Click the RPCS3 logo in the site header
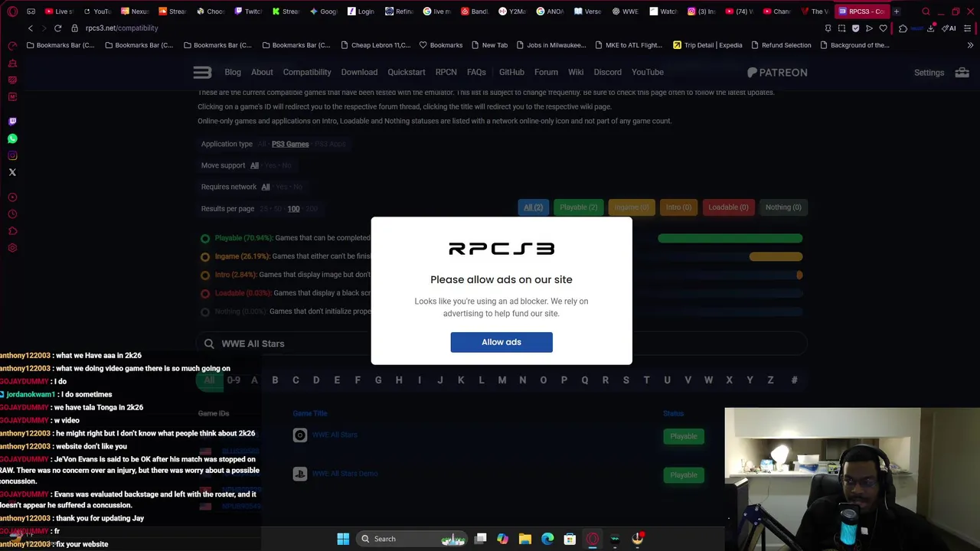 tap(202, 73)
